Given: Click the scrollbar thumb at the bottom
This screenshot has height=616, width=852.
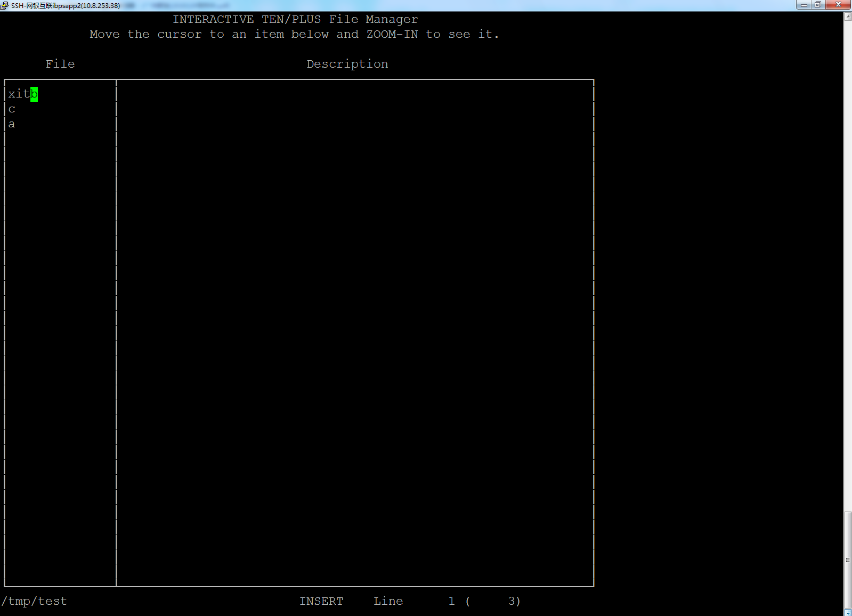Looking at the screenshot, I should 848,560.
